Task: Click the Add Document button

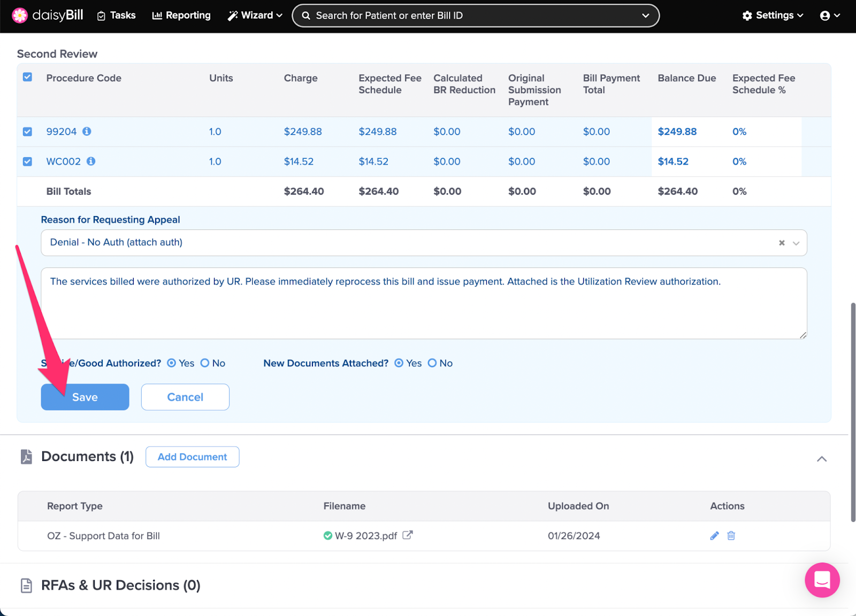Action: (x=192, y=457)
